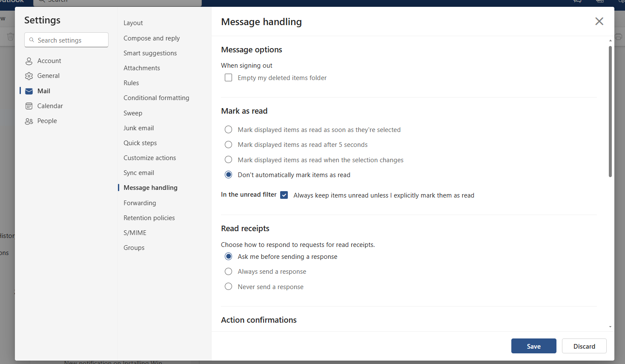Go to Smart suggestions settings
This screenshot has width=625, height=364.
(150, 53)
